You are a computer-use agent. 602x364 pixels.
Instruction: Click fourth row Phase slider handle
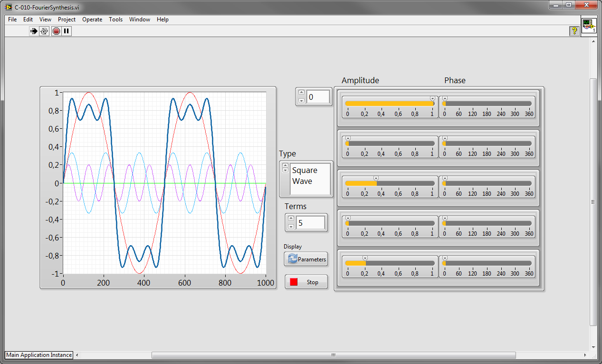(x=445, y=218)
